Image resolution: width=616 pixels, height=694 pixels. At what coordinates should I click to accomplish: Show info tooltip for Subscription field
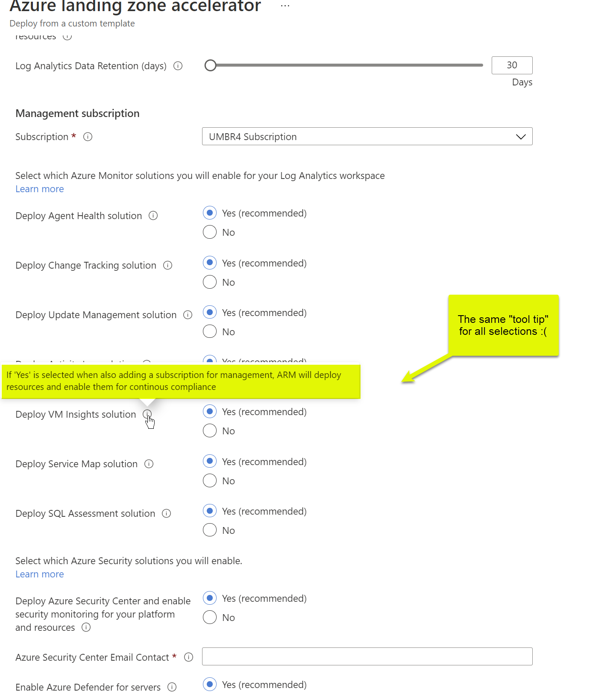88,137
